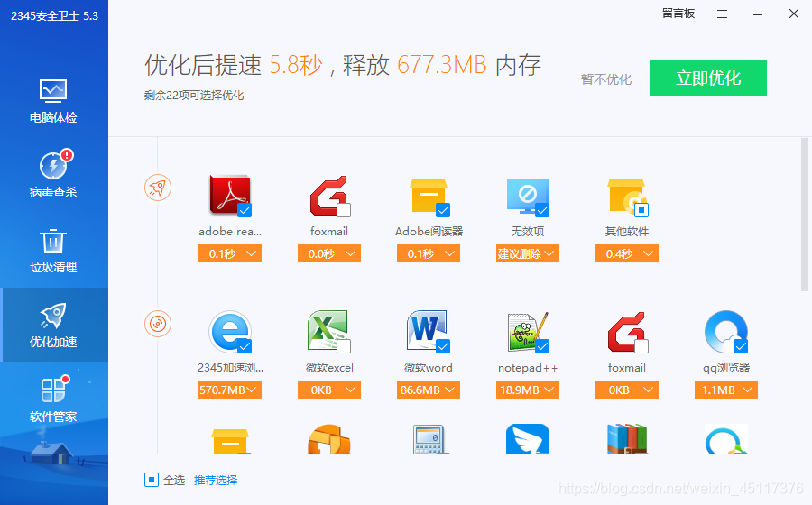Toggle the 全选 checkbox
Screen dimensions: 812x505
click(152, 480)
